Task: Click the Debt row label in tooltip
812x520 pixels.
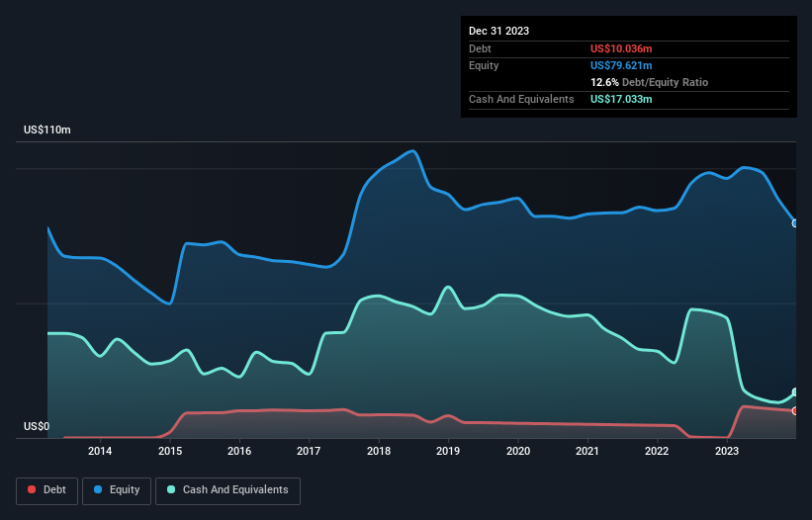Action: click(x=480, y=48)
